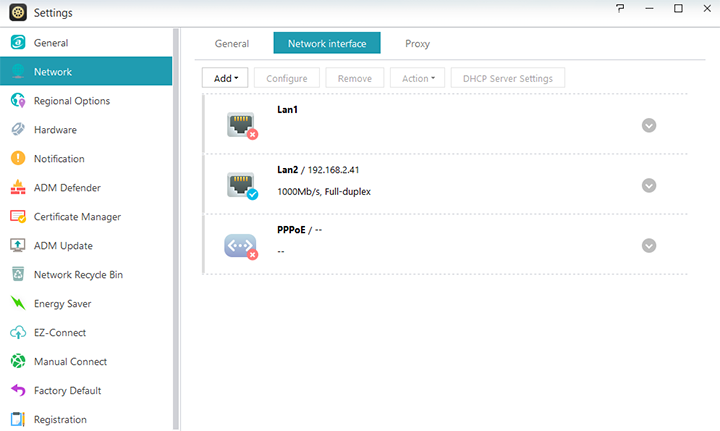This screenshot has height=431, width=720.
Task: Expand the PPPoE interface details
Action: pos(649,246)
